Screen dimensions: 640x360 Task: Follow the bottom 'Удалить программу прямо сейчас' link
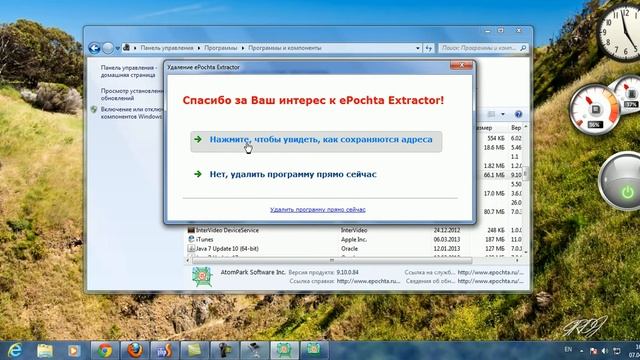(318, 209)
